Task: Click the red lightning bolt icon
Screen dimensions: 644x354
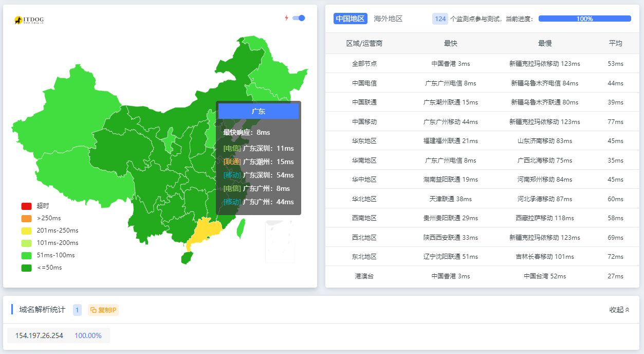Action: [287, 18]
